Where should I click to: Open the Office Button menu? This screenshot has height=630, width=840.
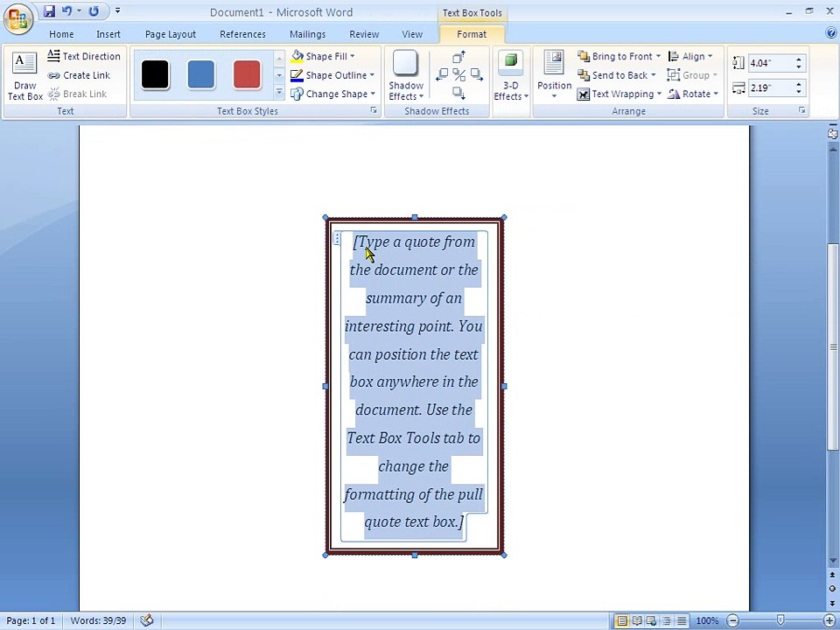pyautogui.click(x=18, y=18)
